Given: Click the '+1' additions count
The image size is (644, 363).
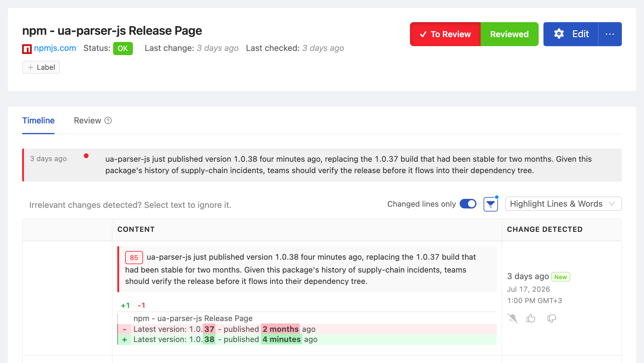Looking at the screenshot, I should point(125,305).
